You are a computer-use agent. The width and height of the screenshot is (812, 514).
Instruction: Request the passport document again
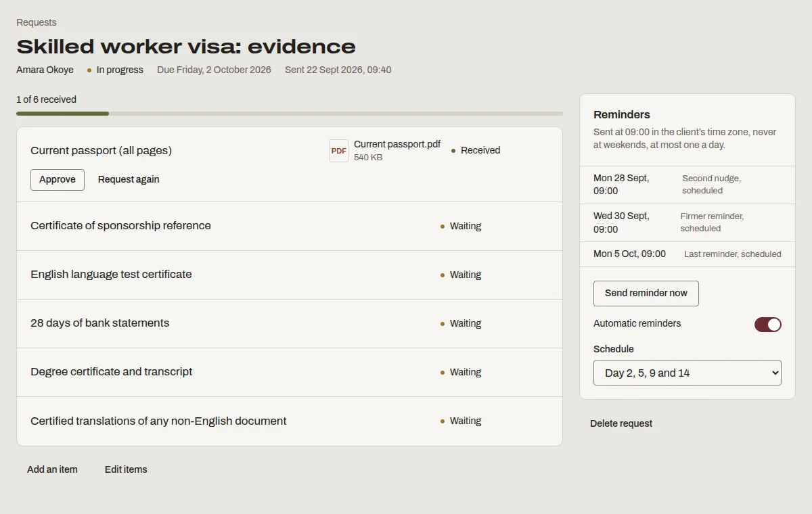point(129,180)
